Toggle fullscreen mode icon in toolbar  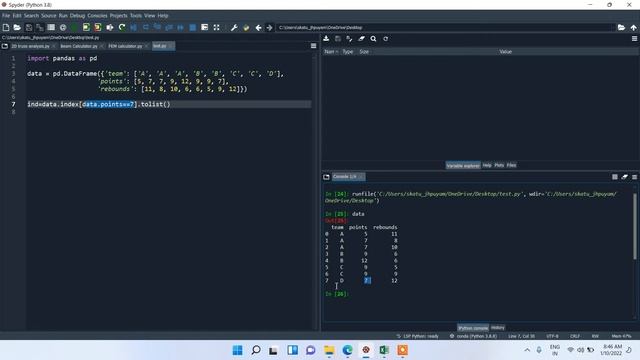[x=216, y=27]
